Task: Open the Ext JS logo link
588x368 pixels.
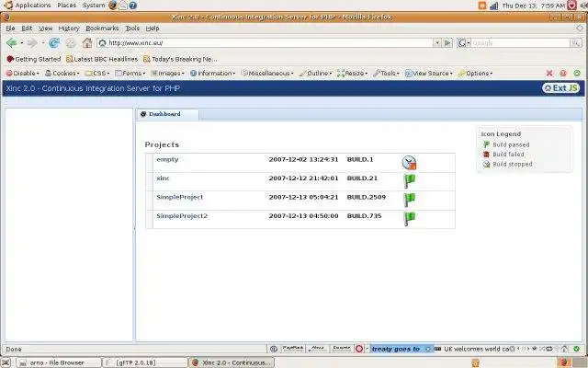Action: (x=561, y=88)
